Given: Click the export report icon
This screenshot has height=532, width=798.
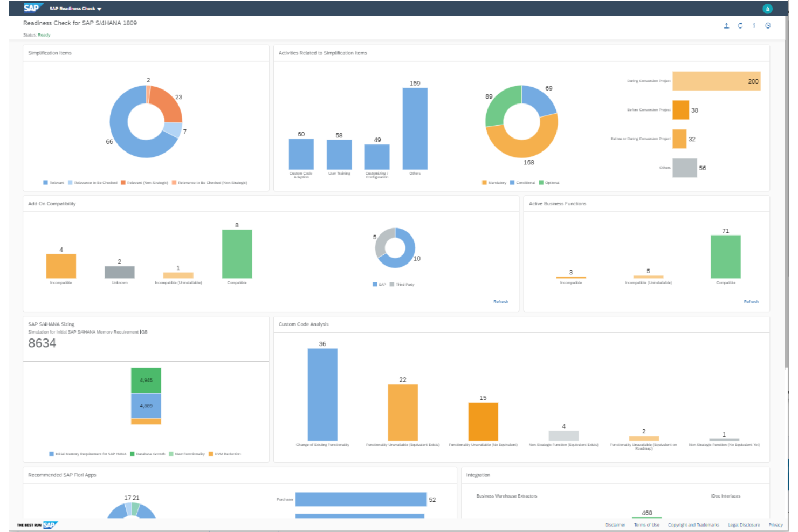Looking at the screenshot, I should coord(726,25).
